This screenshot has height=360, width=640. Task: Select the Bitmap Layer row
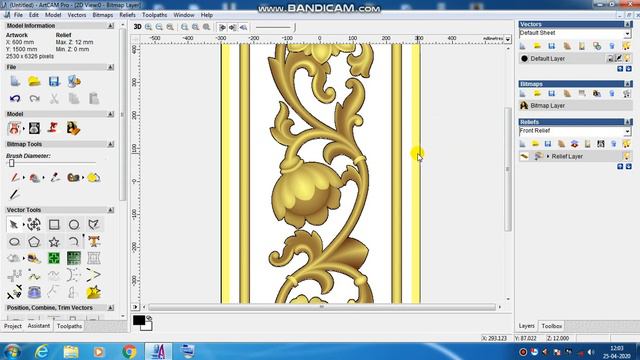tap(576, 106)
